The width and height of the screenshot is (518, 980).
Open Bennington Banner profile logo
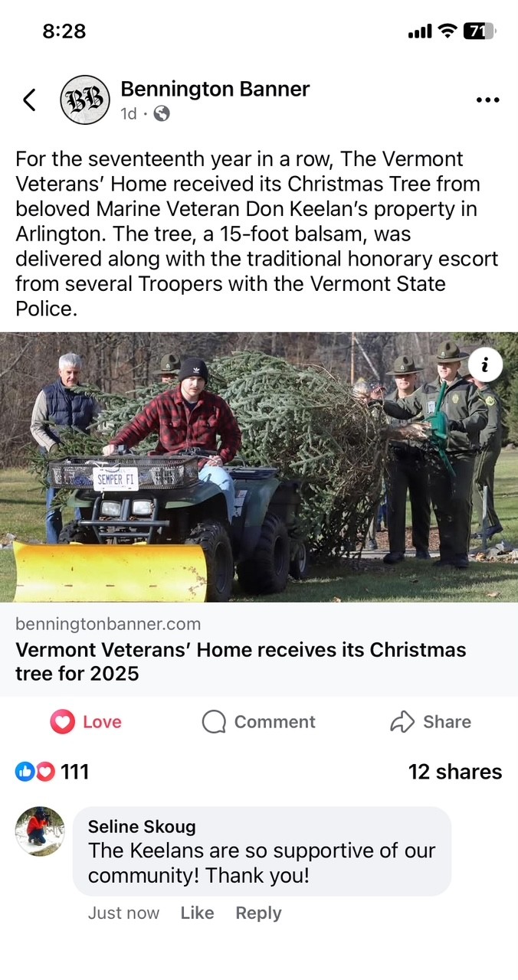tap(85, 100)
